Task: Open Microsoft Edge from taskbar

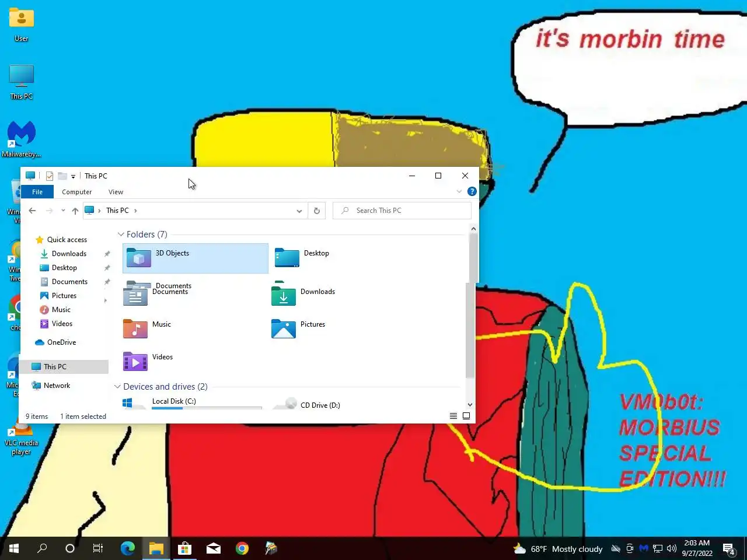Action: 127,548
